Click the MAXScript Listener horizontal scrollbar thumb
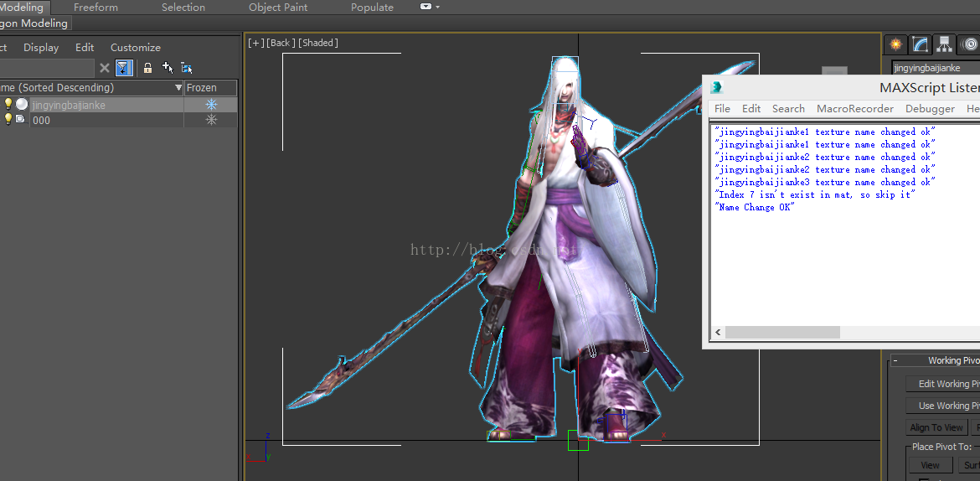The image size is (980, 481). pos(782,333)
